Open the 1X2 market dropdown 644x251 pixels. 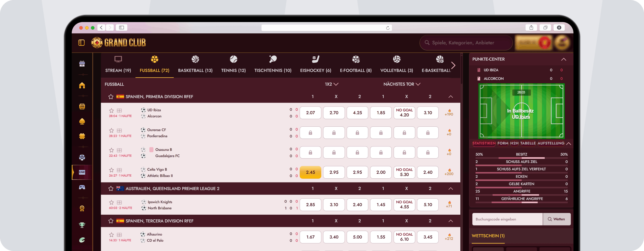point(332,84)
